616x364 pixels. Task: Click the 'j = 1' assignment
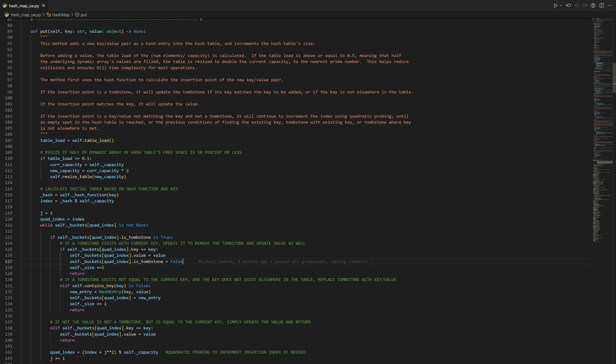click(46, 213)
